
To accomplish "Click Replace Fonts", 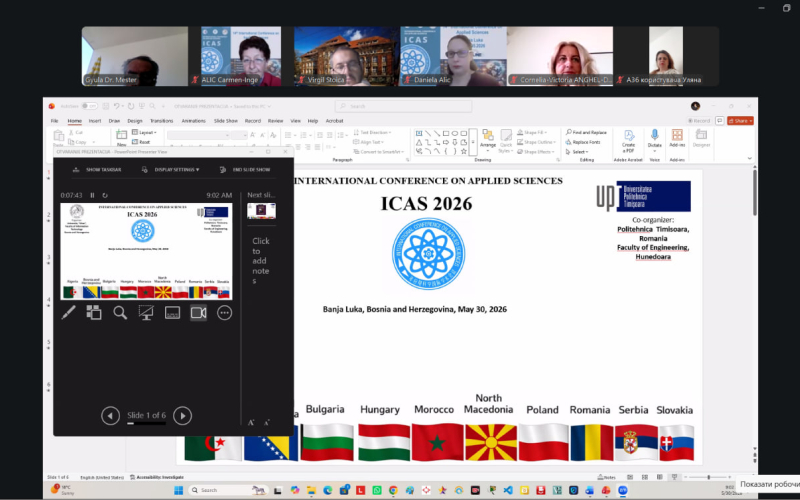I will click(583, 142).
